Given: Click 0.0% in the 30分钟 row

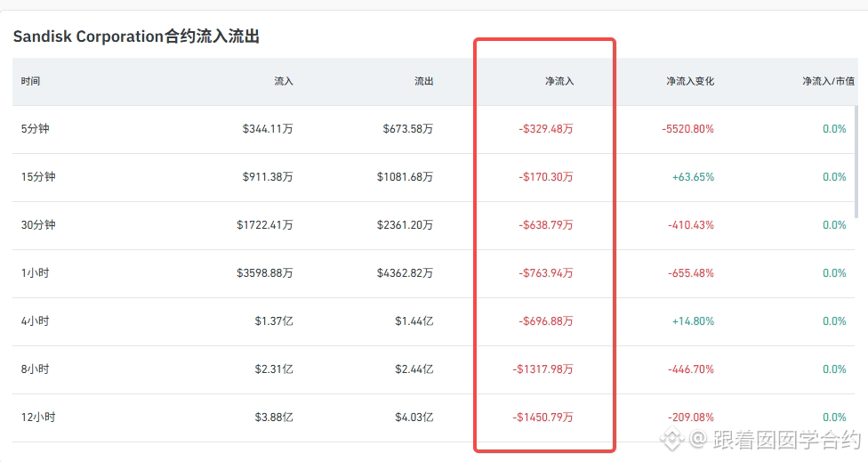Looking at the screenshot, I should coord(834,225).
